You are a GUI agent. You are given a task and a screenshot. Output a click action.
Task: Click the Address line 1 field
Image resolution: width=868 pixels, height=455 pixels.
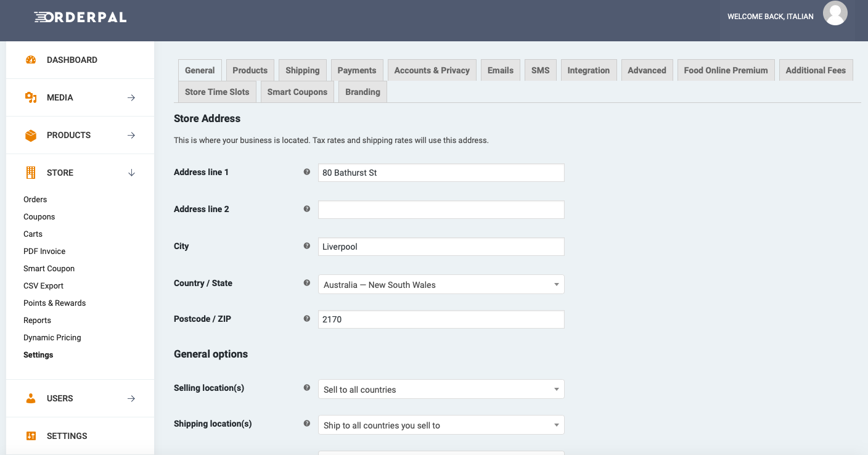(x=441, y=173)
